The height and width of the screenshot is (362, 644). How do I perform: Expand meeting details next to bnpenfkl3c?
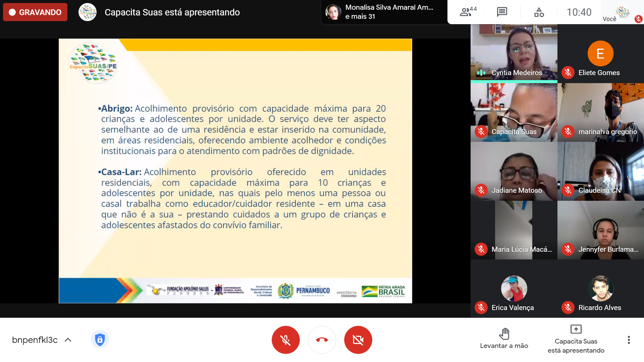click(68, 340)
